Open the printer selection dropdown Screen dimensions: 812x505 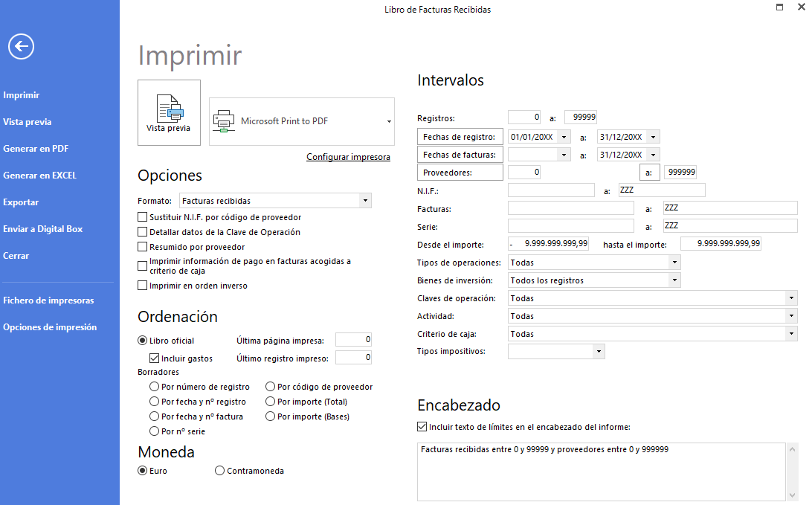[x=389, y=122]
